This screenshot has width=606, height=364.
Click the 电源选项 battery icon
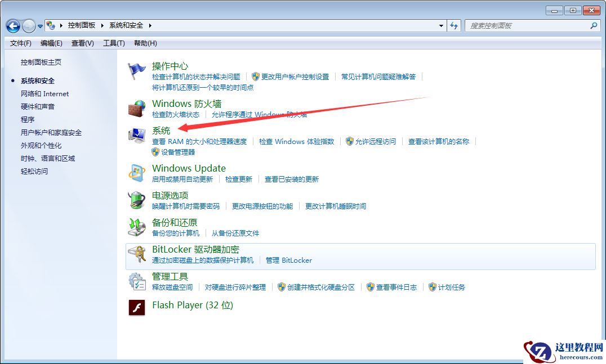point(136,200)
